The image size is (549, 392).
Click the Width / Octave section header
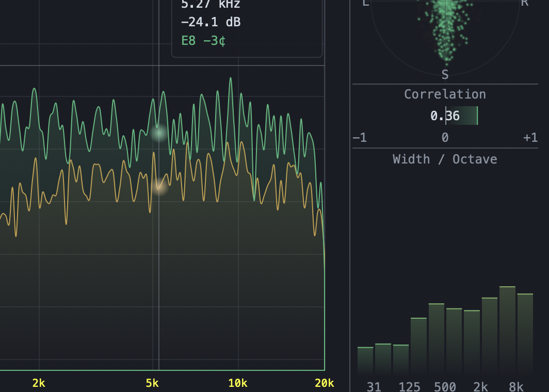click(445, 159)
